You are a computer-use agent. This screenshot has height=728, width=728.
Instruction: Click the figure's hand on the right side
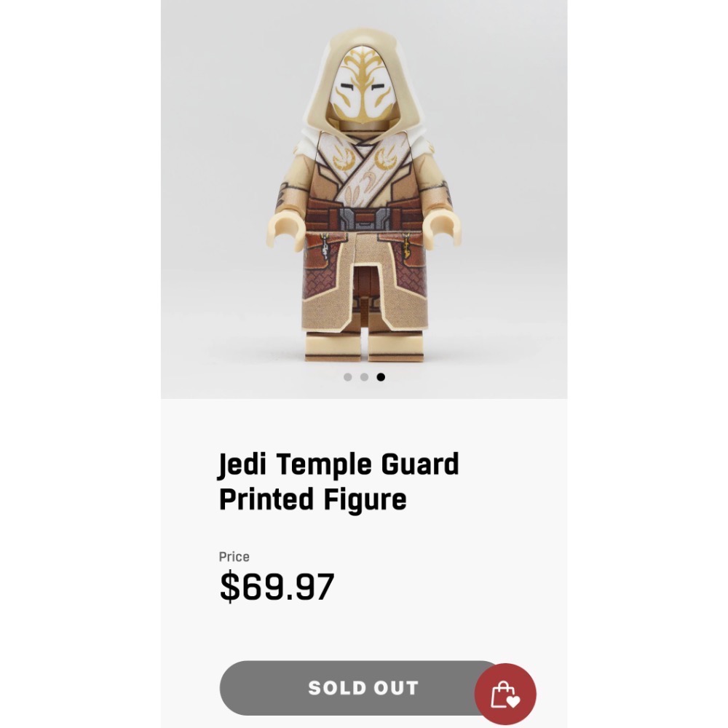click(441, 231)
